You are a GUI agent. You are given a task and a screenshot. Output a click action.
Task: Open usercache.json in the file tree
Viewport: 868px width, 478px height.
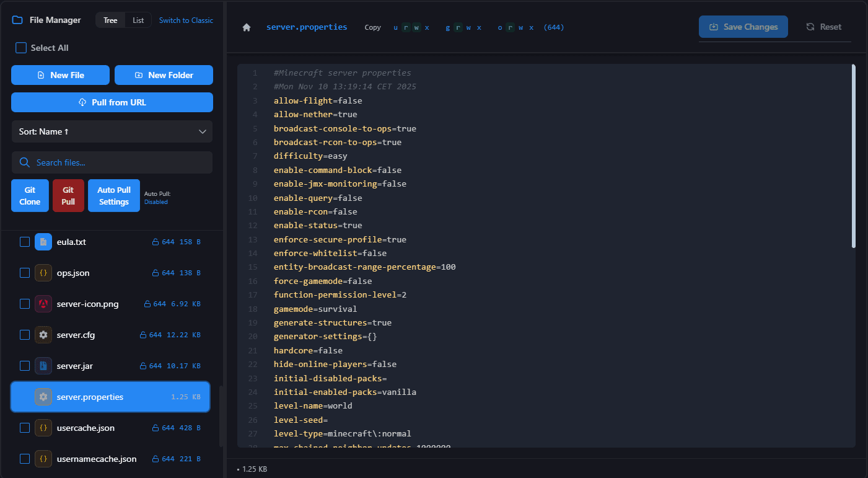[x=85, y=428]
